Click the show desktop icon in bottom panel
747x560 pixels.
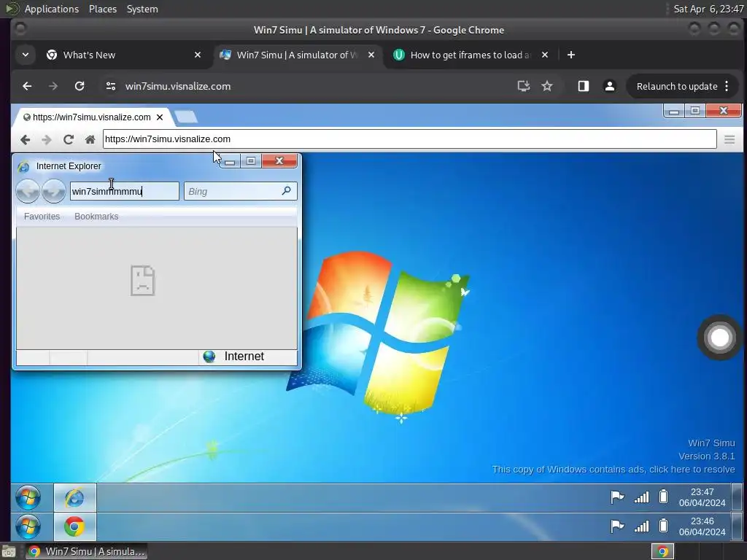pos(9,551)
